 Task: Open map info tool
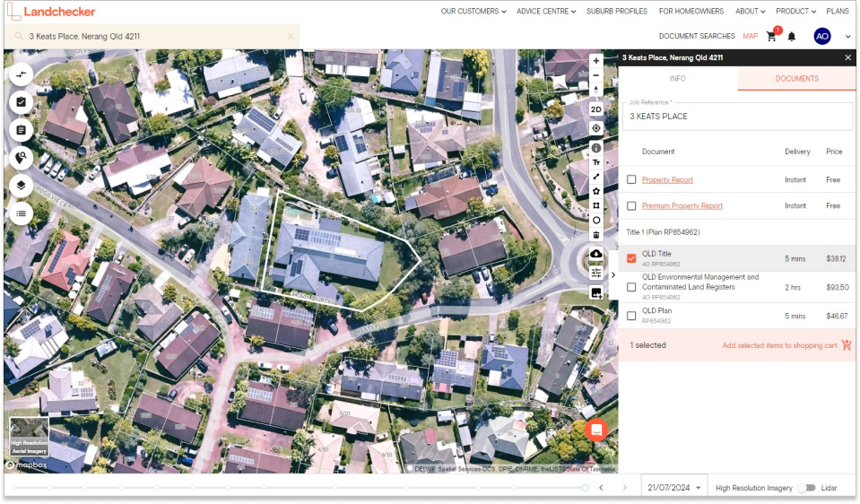tap(596, 148)
